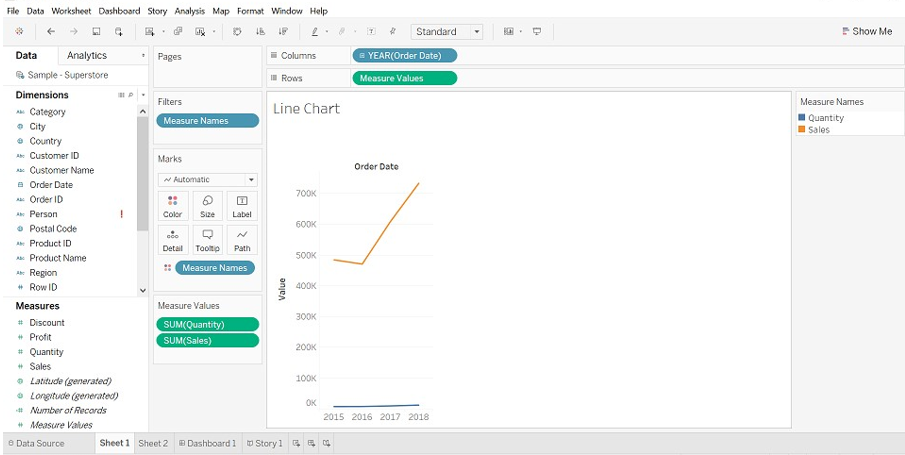905x455 pixels.
Task: Open the Color marks card
Action: coord(173,207)
